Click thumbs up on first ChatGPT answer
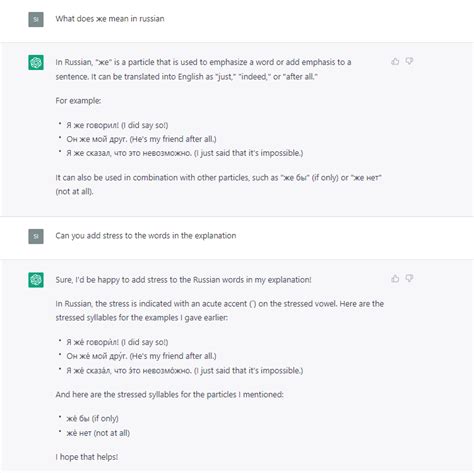This screenshot has height=473, width=474. click(395, 61)
